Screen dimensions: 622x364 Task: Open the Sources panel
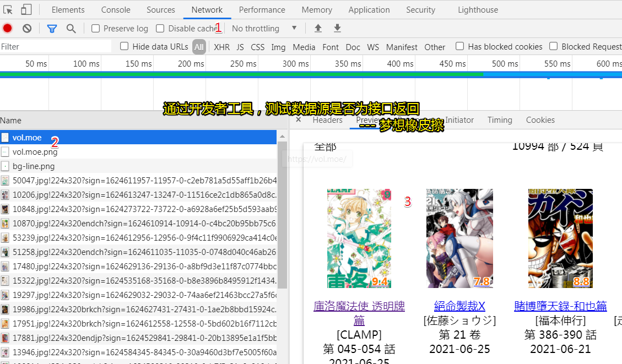pos(161,10)
